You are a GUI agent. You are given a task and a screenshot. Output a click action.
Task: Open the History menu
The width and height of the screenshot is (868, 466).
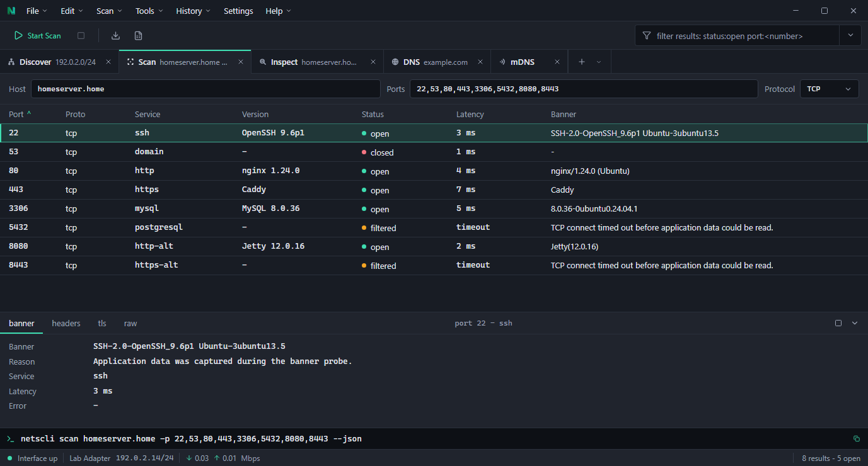[193, 11]
